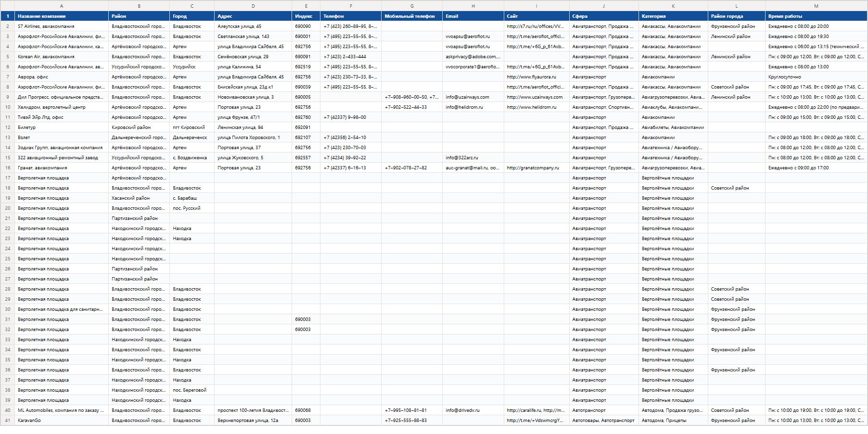This screenshot has width=868, height=434.
Task: Click the 'Категория' header cell
Action: click(x=673, y=16)
